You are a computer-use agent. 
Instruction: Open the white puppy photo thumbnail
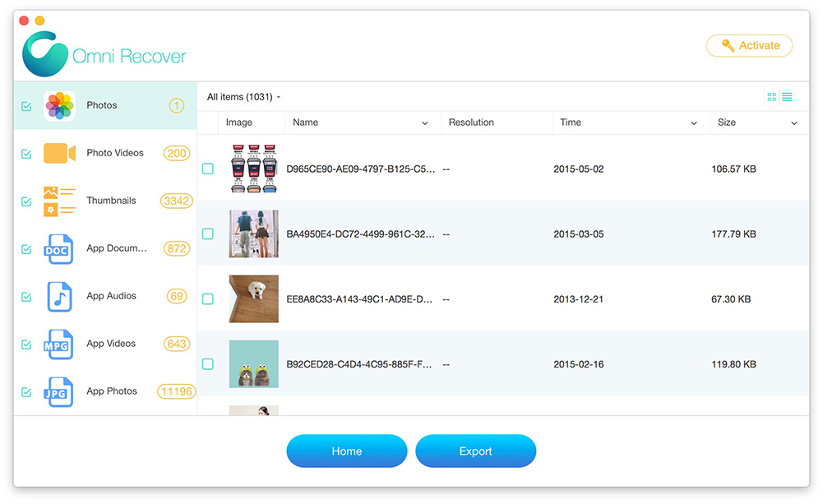254,299
